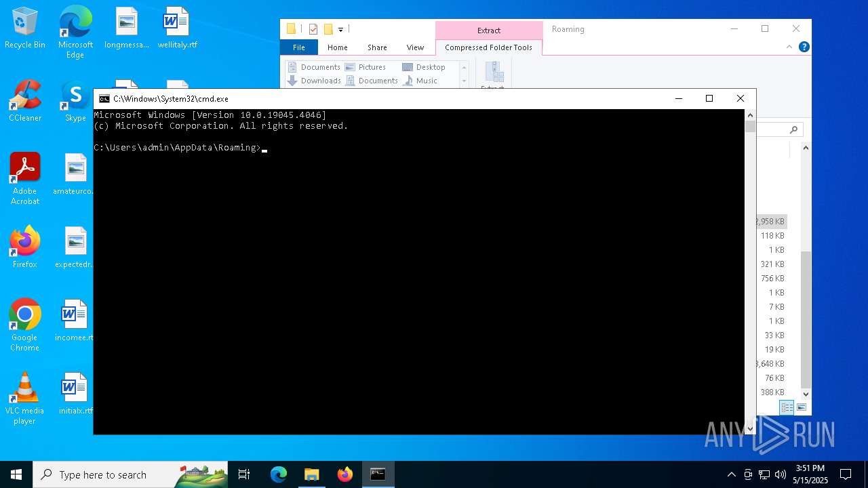The width and height of the screenshot is (868, 488).
Task: Switch Explorer to details view icon
Action: (787, 407)
